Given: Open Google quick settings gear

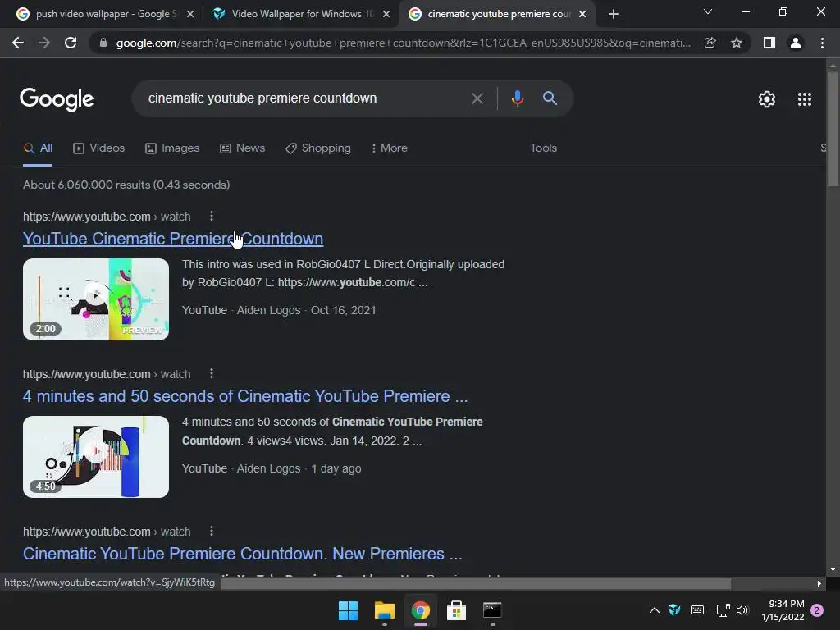Looking at the screenshot, I should [767, 99].
